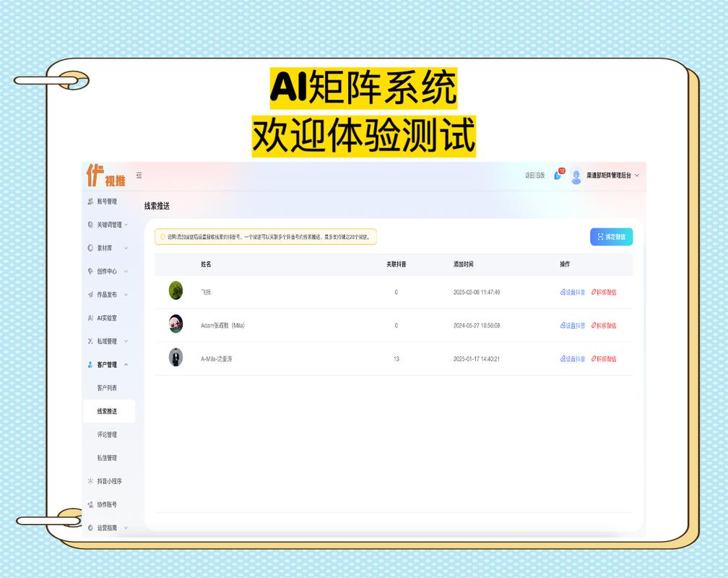Open the 渠道部矩阵管理后台 account dropdown

point(612,175)
